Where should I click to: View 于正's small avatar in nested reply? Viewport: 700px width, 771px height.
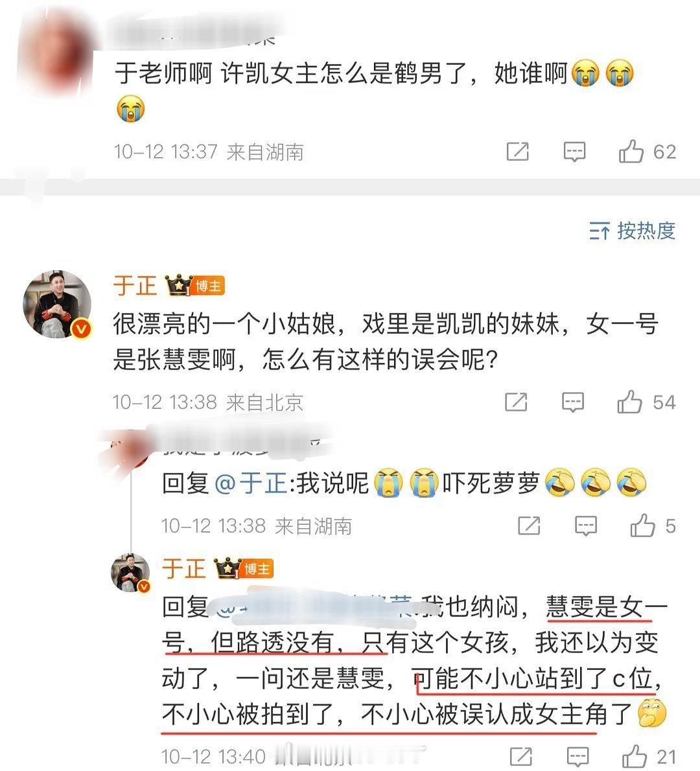pos(130,572)
